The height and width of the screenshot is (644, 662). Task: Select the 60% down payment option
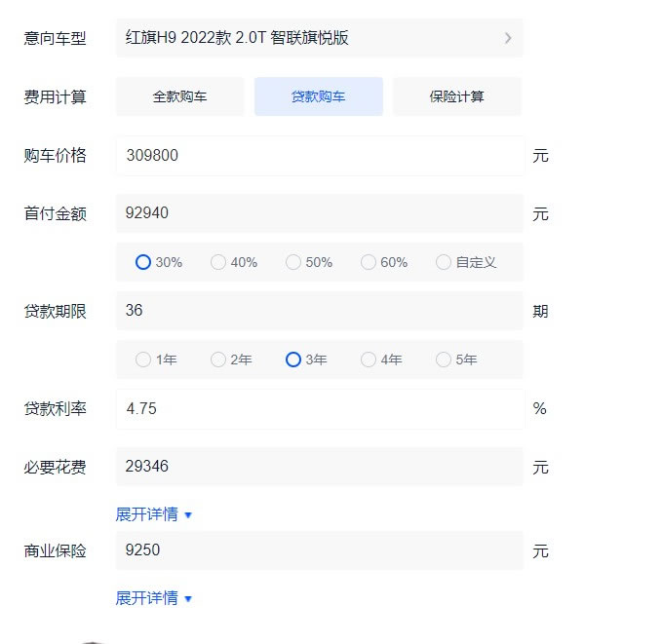(384, 262)
